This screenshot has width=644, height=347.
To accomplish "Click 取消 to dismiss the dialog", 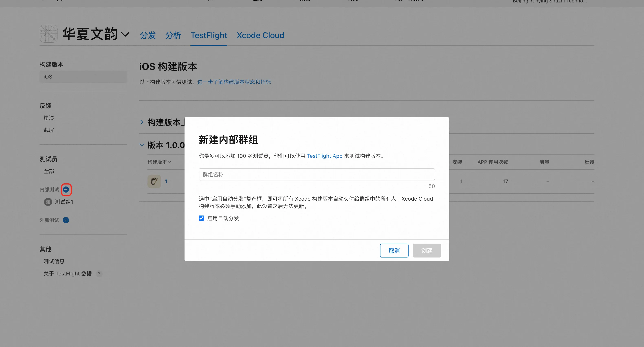I will [x=394, y=250].
